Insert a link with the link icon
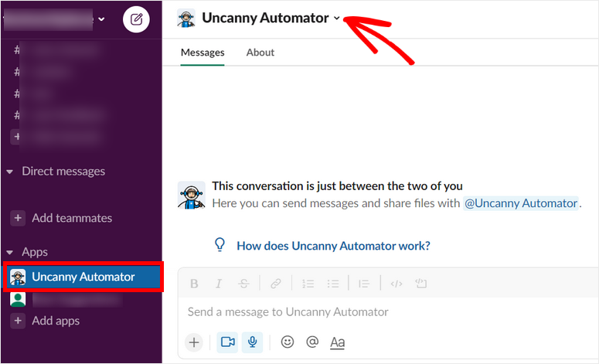 coord(275,284)
